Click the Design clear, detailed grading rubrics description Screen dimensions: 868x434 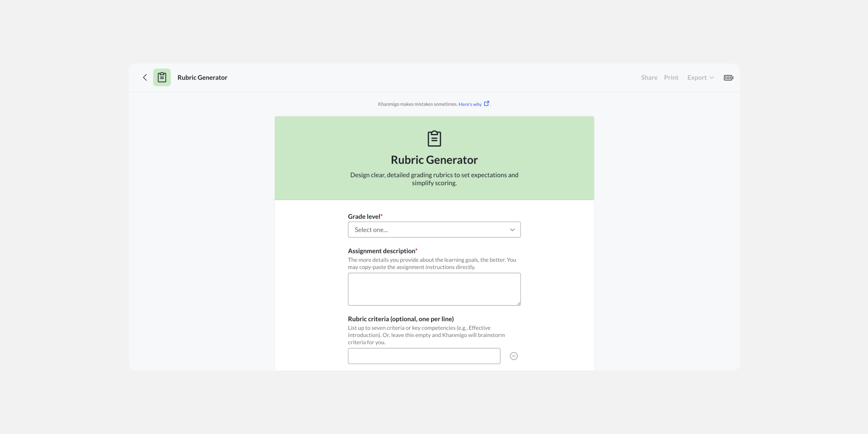434,179
